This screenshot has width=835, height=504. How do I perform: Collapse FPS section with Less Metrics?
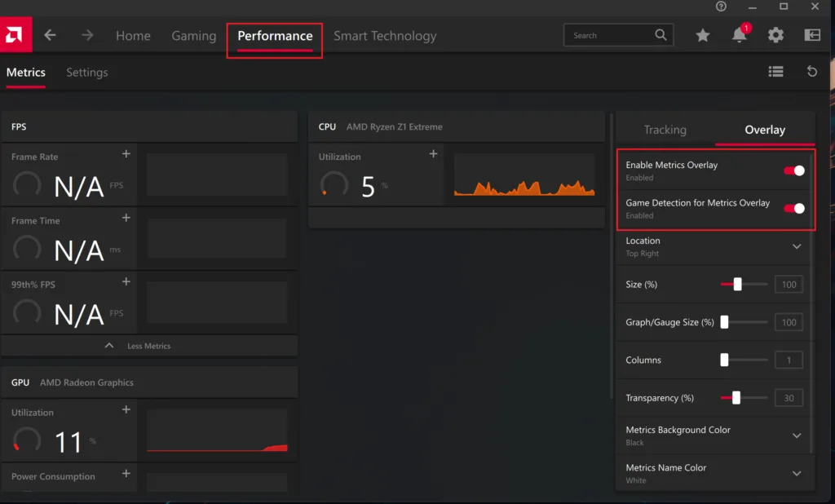click(x=149, y=346)
